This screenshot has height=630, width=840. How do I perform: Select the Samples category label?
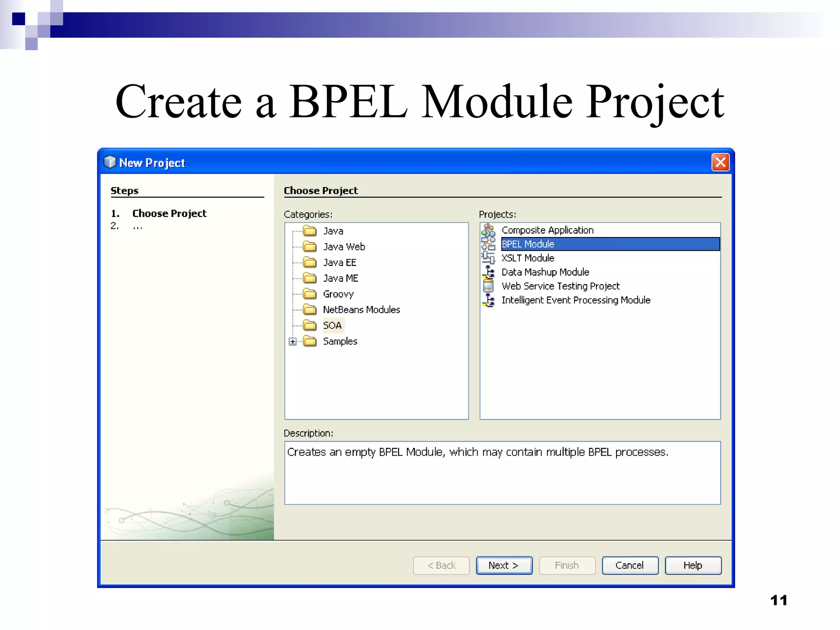point(340,341)
